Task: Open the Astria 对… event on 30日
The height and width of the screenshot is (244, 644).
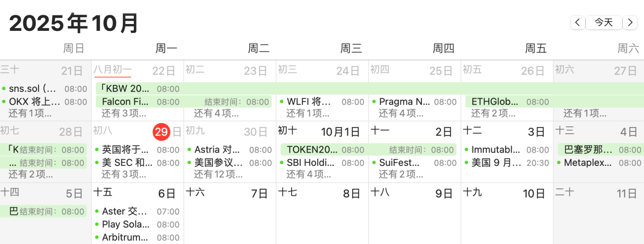Action: (230, 150)
